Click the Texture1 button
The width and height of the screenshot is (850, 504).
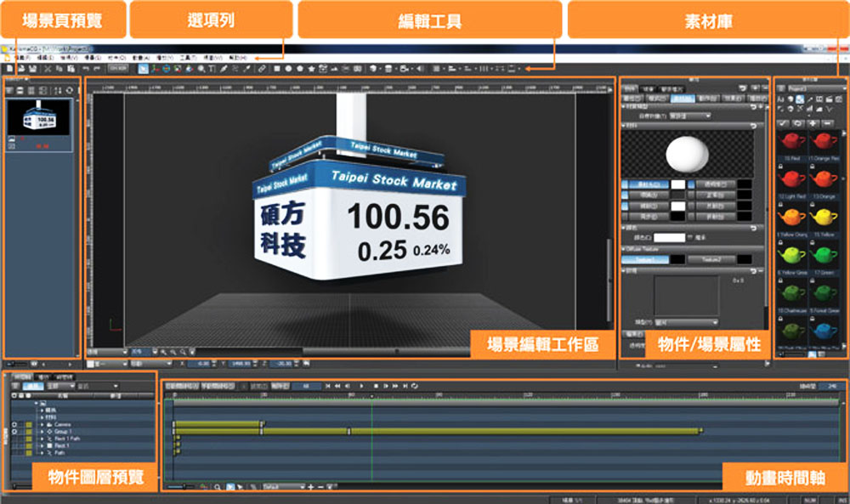click(645, 259)
